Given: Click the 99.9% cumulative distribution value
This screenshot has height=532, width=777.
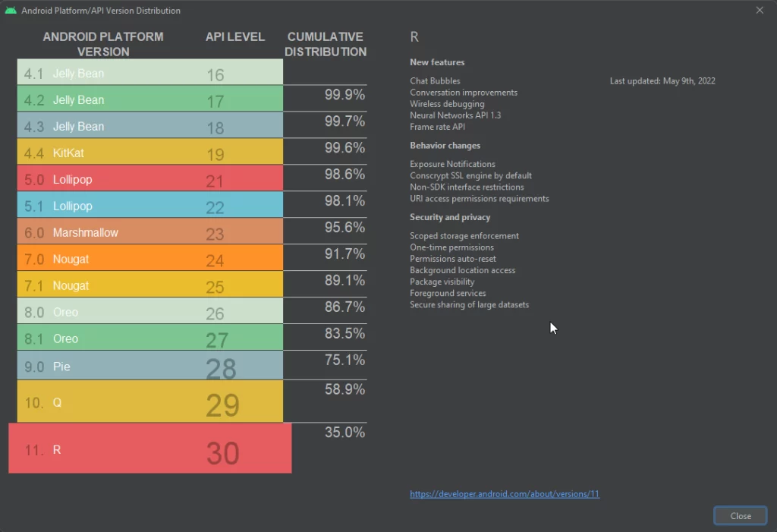Looking at the screenshot, I should point(347,94).
